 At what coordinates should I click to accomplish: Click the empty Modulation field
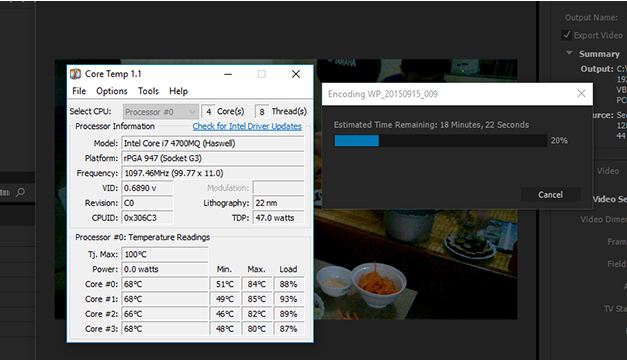pyautogui.click(x=278, y=188)
